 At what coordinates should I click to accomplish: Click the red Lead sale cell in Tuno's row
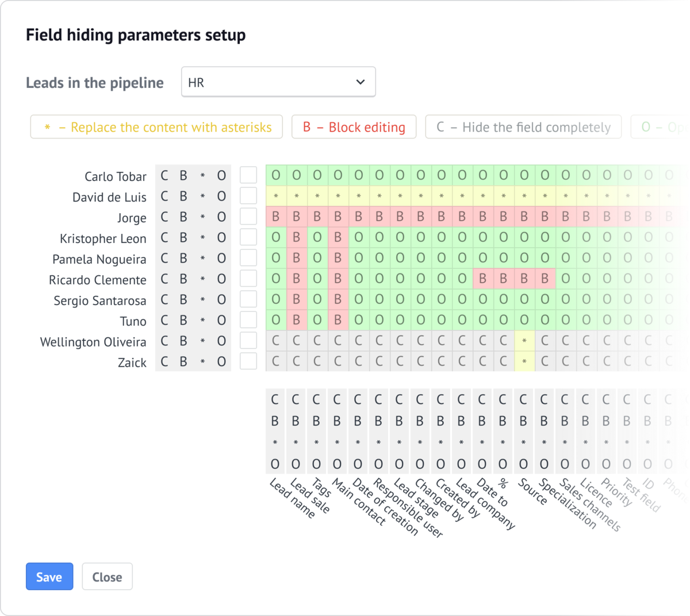[297, 320]
